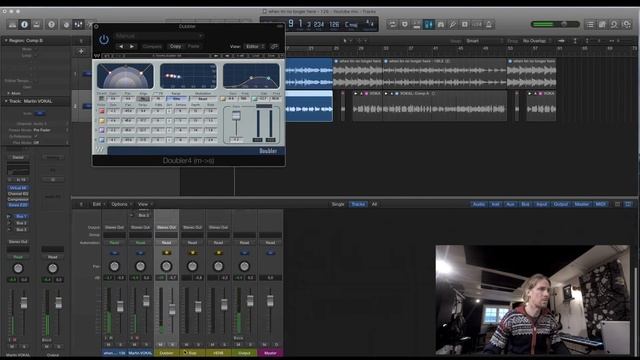Open Doubler strip Stereo Out output dropdown
The height and width of the screenshot is (360, 640).
166,227
